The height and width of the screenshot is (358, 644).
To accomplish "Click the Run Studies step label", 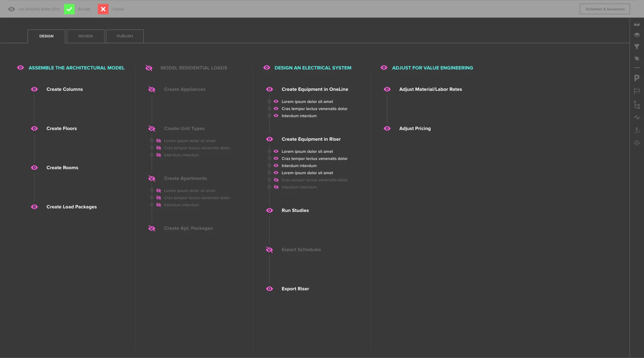I will click(x=295, y=210).
